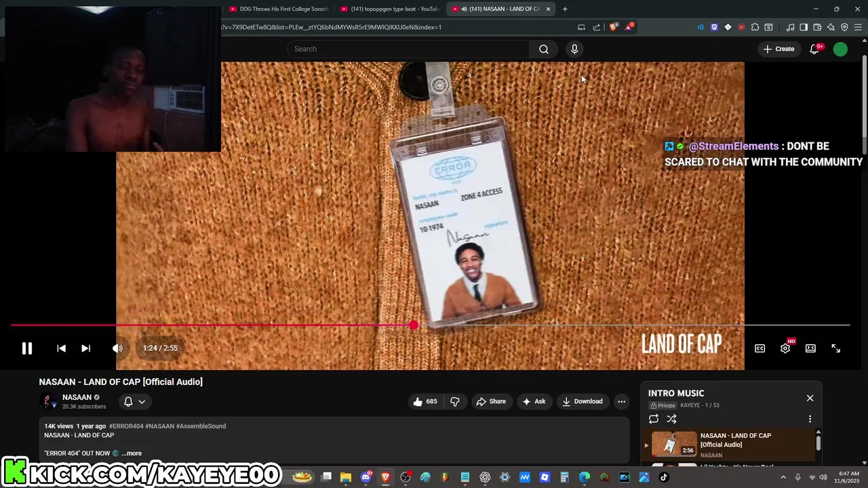This screenshot has height=488, width=868.
Task: Open the green account avatar menu
Action: tap(840, 49)
